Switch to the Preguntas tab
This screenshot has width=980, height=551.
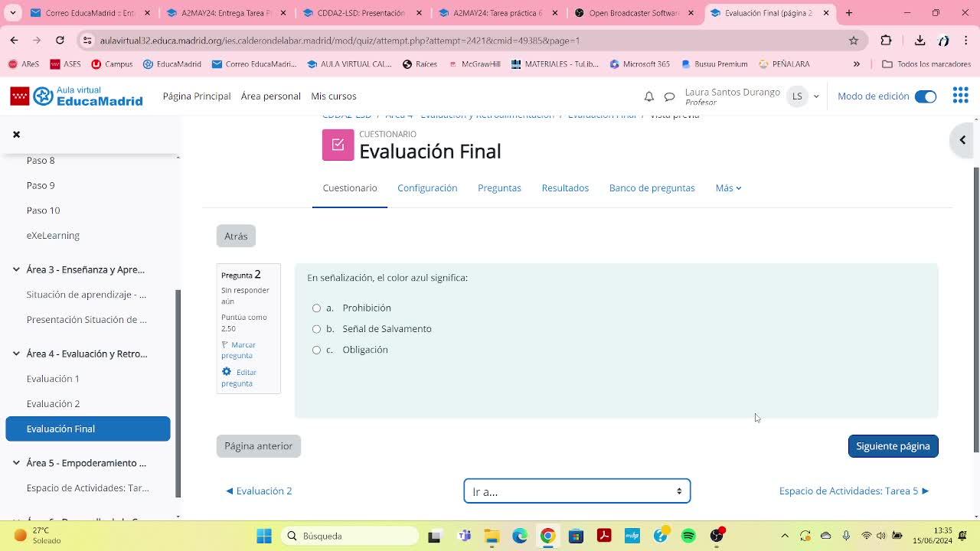499,188
